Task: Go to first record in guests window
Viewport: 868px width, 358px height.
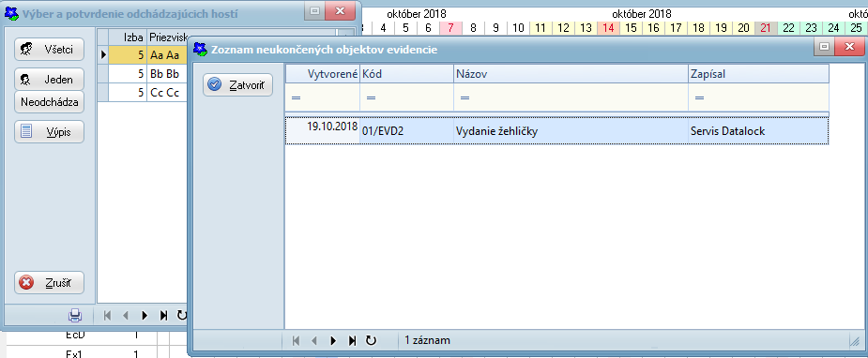Action: [107, 316]
